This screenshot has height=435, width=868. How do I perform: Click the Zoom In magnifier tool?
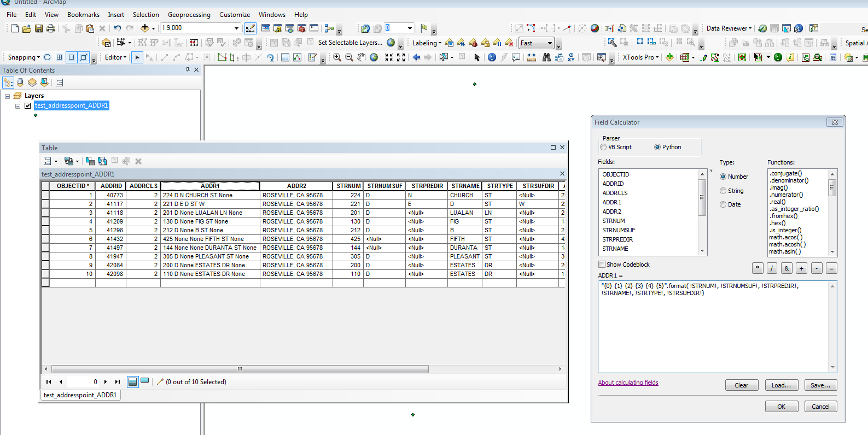point(337,57)
